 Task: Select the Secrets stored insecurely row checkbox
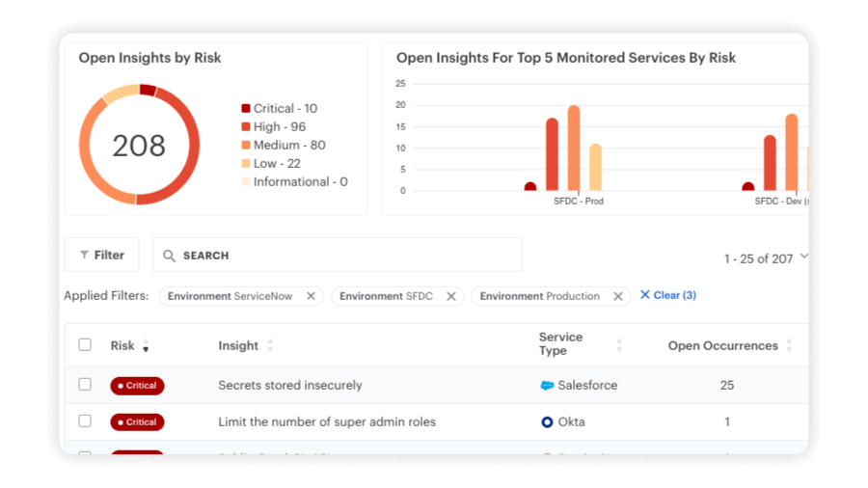[85, 384]
